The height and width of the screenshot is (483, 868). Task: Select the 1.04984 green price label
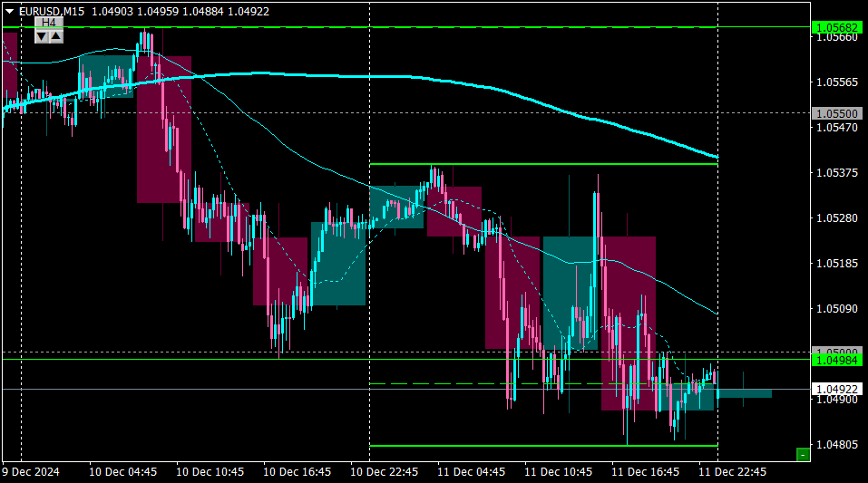pyautogui.click(x=837, y=360)
